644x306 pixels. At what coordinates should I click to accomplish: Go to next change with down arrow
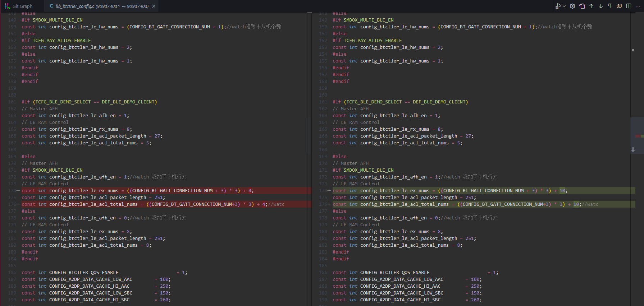(600, 6)
